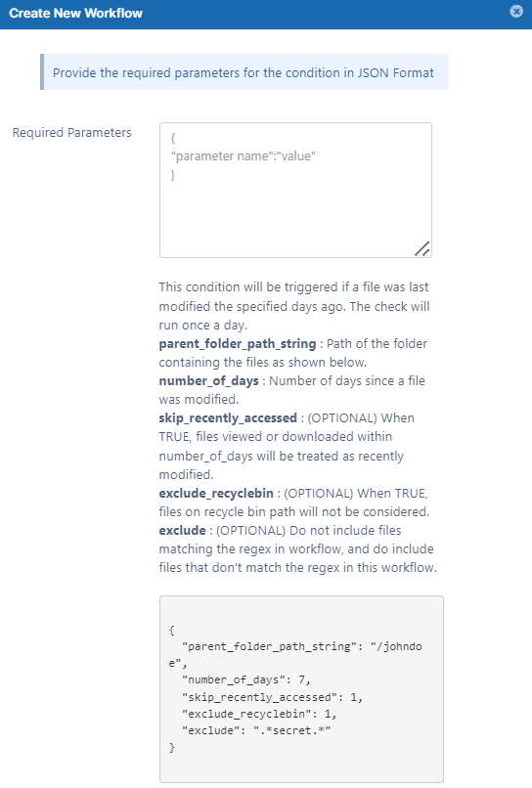
Task: Click the textarea resize grip handle
Action: click(422, 248)
